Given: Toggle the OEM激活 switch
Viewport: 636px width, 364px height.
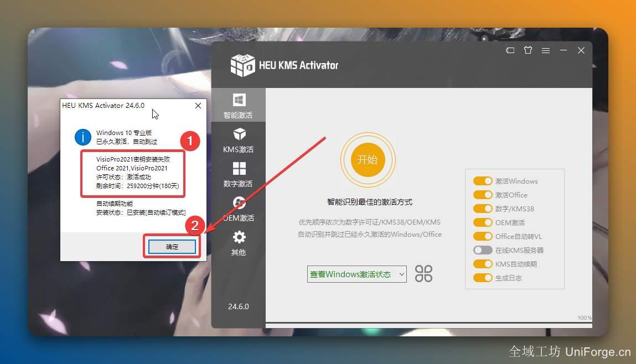Looking at the screenshot, I should pyautogui.click(x=483, y=222).
